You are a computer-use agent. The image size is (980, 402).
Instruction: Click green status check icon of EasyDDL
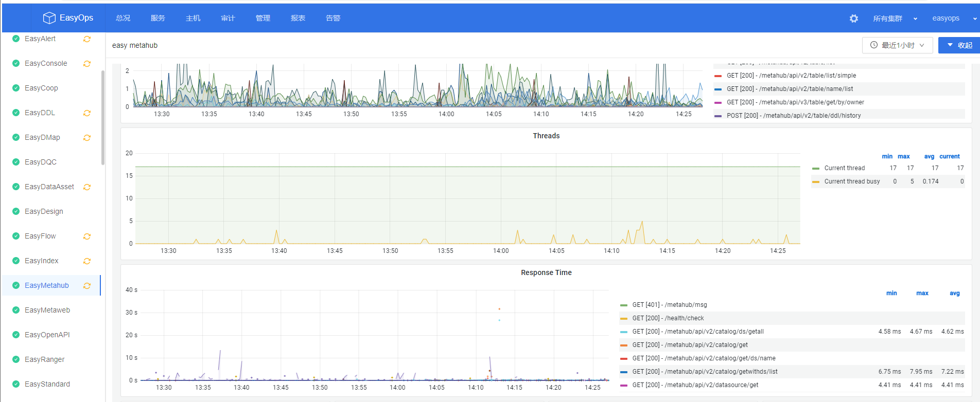click(x=16, y=113)
